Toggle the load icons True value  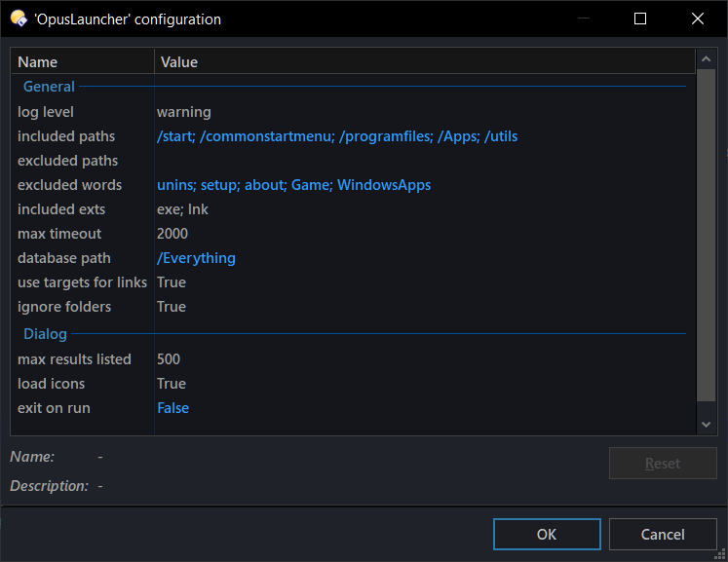coord(172,384)
